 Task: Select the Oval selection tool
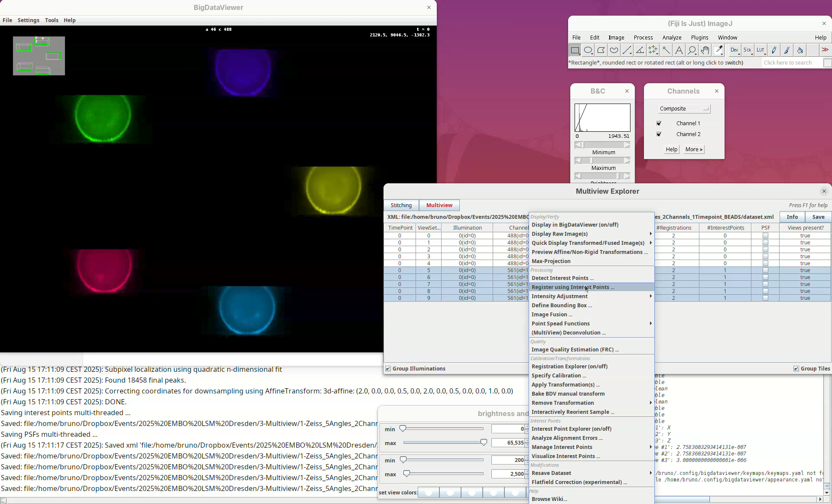588,50
